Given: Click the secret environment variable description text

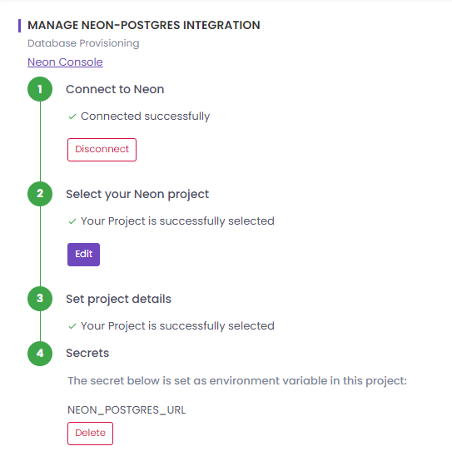Looking at the screenshot, I should pyautogui.click(x=237, y=380).
